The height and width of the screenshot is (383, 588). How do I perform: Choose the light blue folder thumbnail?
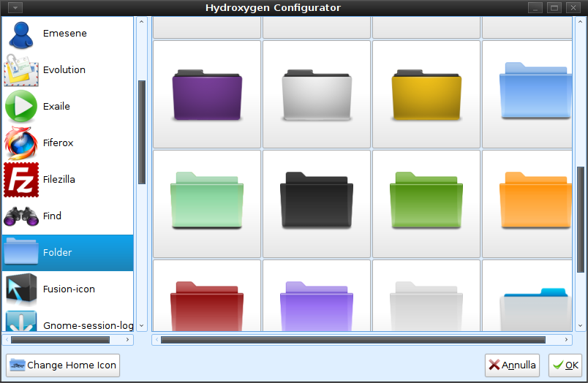pyautogui.click(x=535, y=91)
